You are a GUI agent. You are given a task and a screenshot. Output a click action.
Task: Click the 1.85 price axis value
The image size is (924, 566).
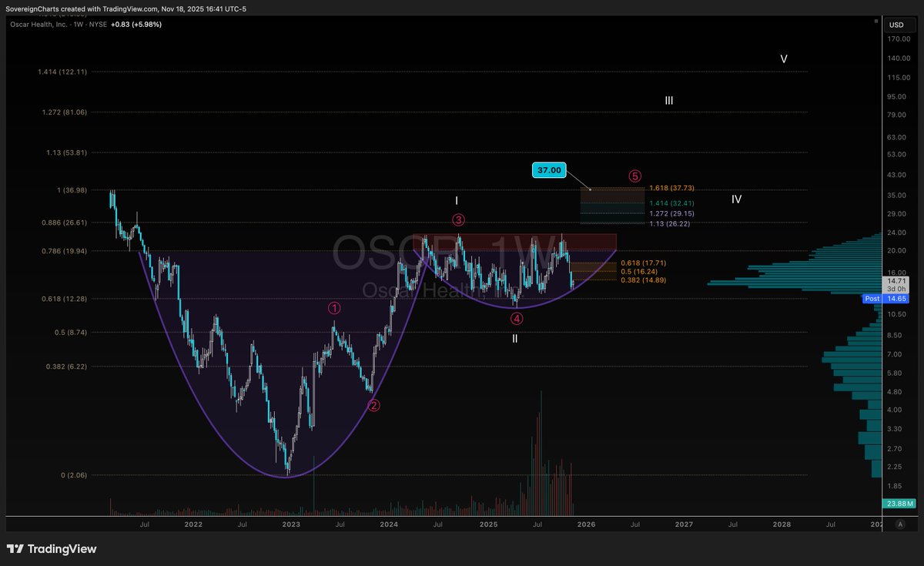896,487
